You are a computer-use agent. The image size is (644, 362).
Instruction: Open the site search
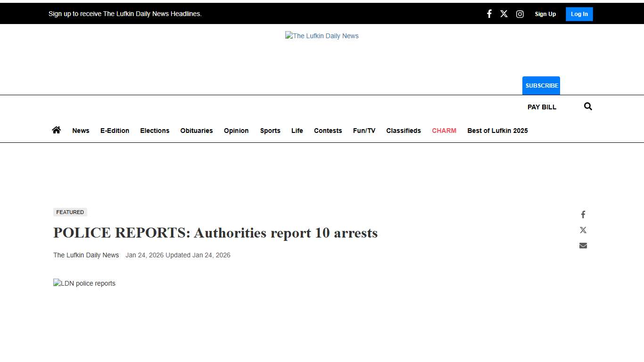587,107
